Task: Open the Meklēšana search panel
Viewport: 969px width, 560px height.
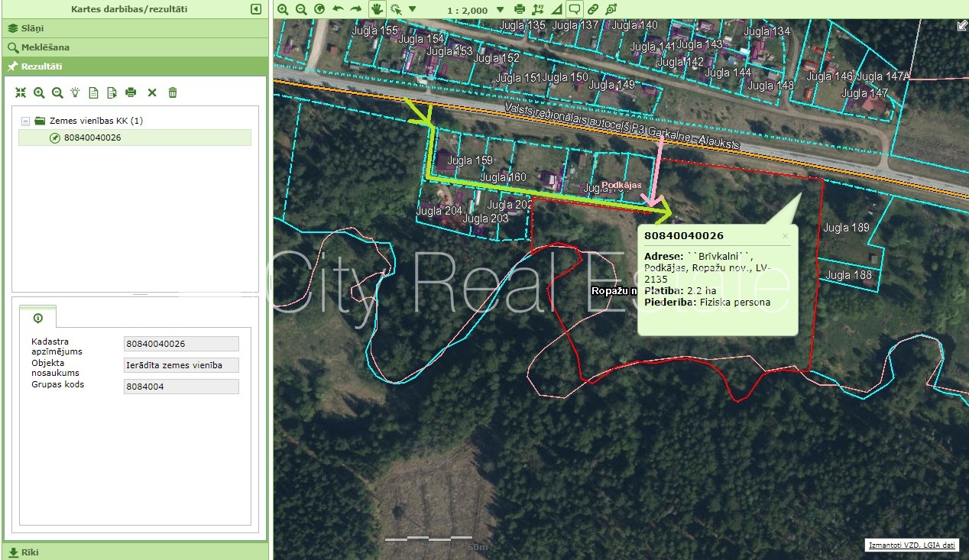Action: pyautogui.click(x=44, y=47)
